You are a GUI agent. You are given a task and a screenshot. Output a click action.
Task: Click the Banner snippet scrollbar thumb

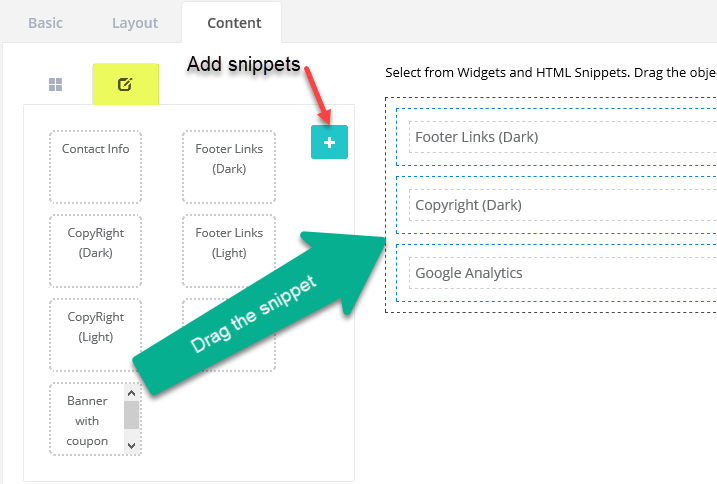coord(131,415)
